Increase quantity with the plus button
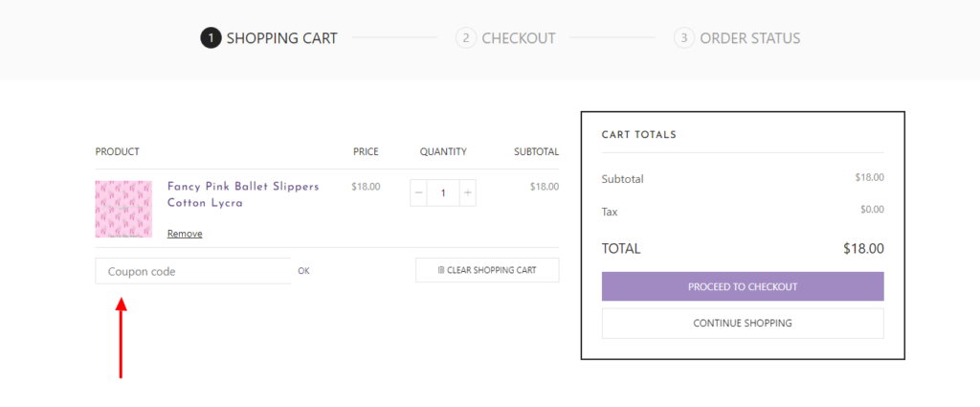This screenshot has height=407, width=980. pyautogui.click(x=467, y=193)
